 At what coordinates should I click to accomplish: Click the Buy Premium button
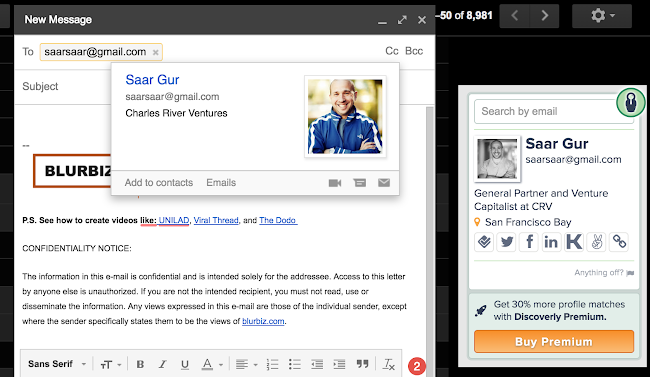pos(554,342)
